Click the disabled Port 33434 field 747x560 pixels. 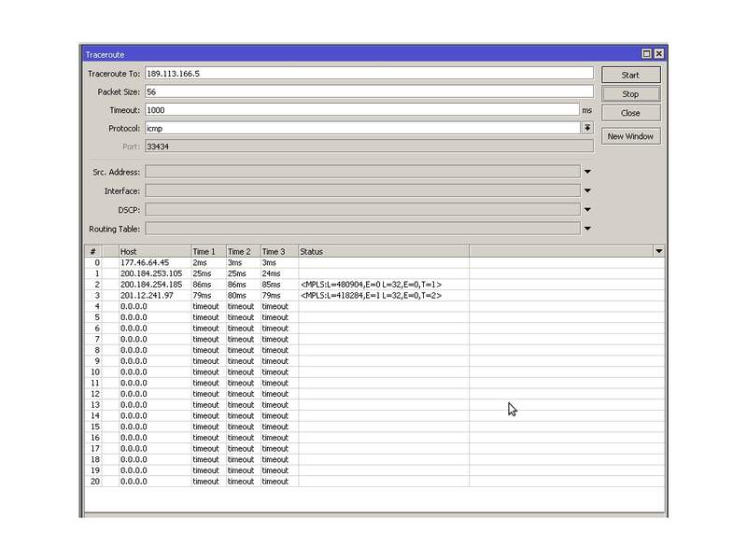(x=369, y=147)
